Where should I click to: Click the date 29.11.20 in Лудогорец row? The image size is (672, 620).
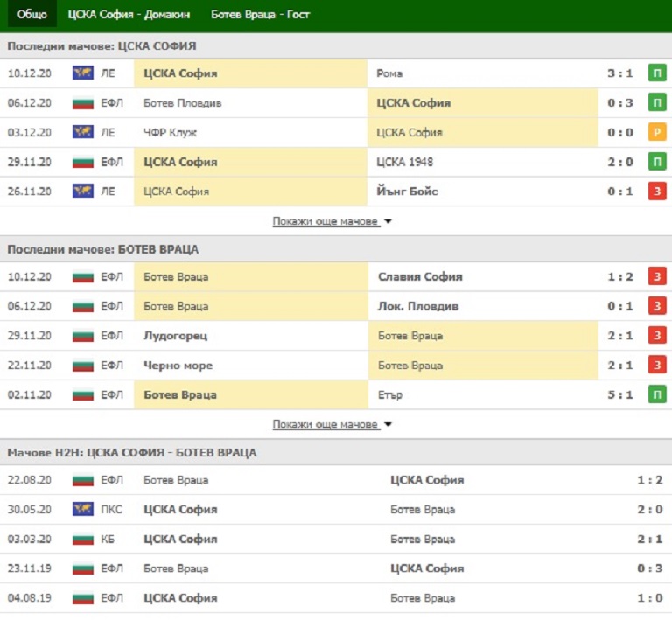(x=30, y=336)
